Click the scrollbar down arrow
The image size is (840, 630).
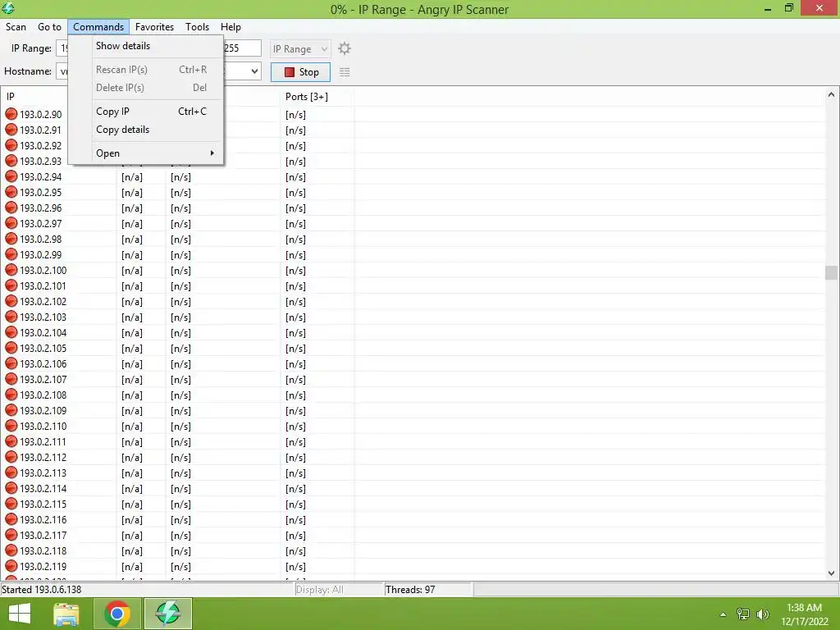click(831, 573)
